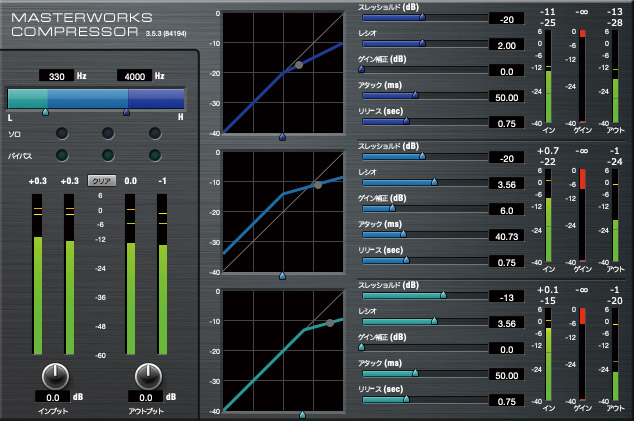Click middle band attack value 40.73
634x421 pixels.
[507, 236]
